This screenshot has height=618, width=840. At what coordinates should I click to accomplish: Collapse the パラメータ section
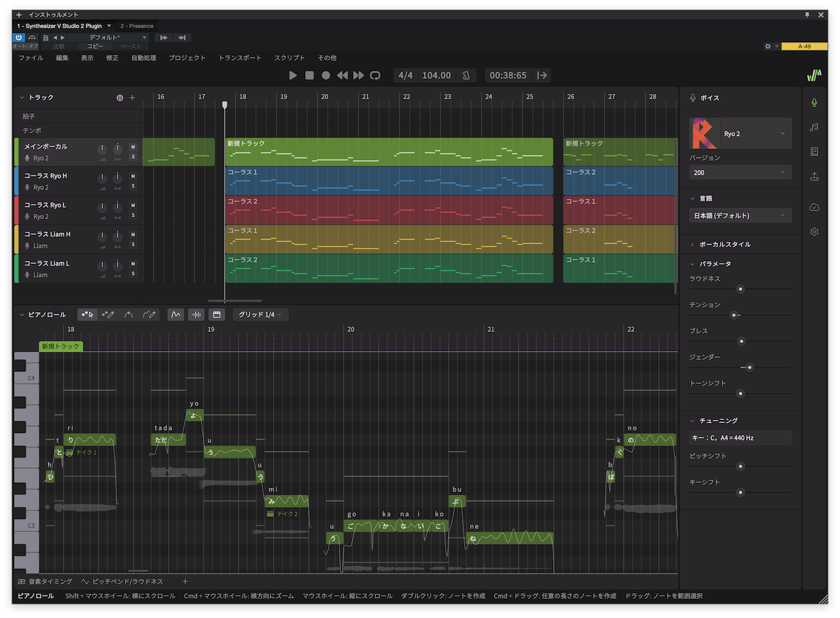(x=692, y=264)
